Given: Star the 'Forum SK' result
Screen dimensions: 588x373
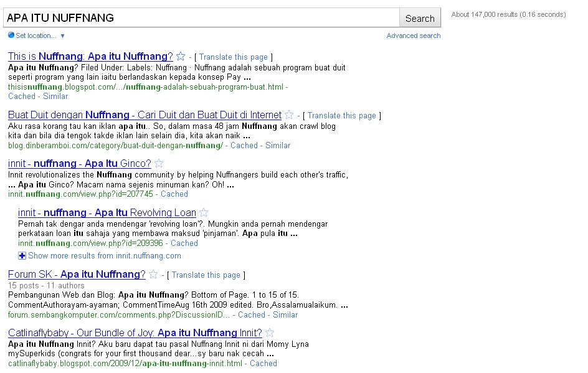Looking at the screenshot, I should point(153,275).
